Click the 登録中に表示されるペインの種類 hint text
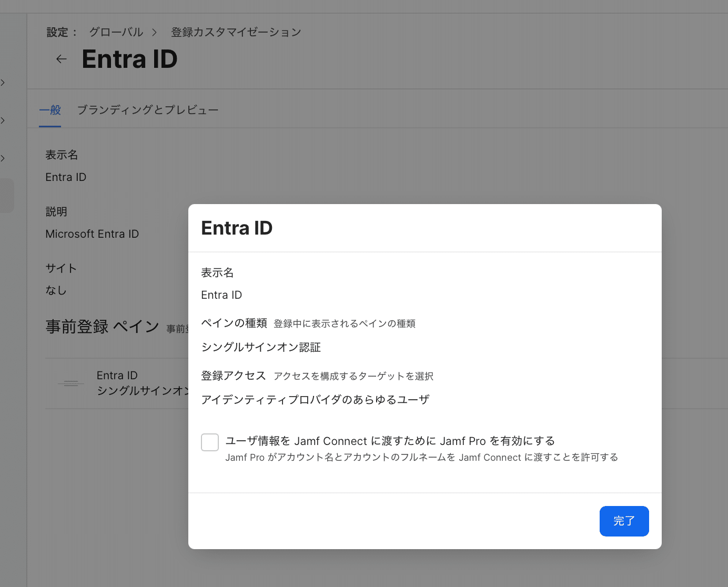Viewport: 728px width, 587px height. point(345,323)
